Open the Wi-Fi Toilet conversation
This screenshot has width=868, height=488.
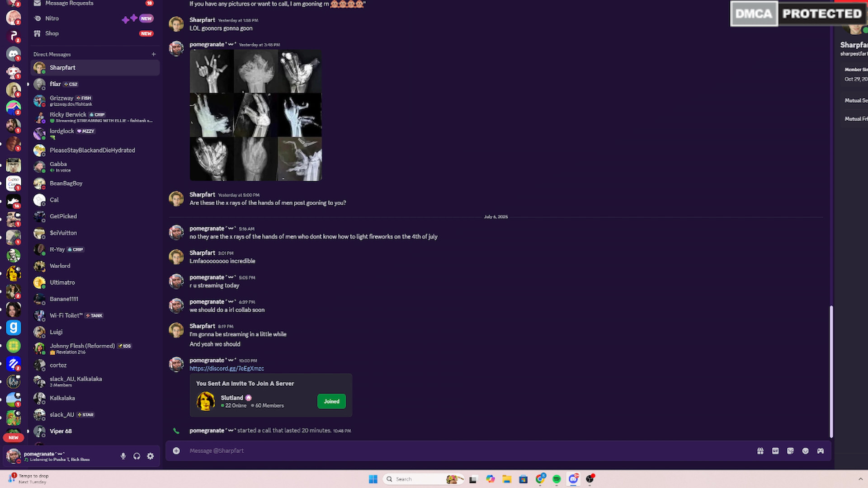(x=95, y=315)
